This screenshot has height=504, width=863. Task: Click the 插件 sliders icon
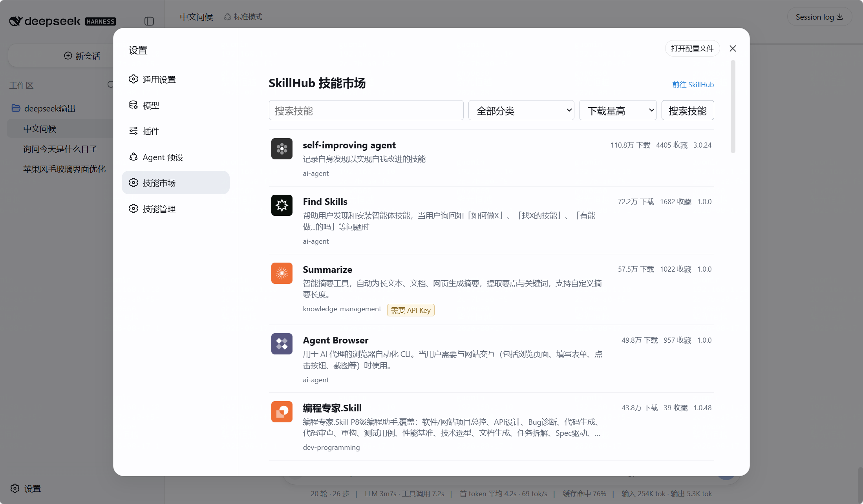tap(133, 131)
